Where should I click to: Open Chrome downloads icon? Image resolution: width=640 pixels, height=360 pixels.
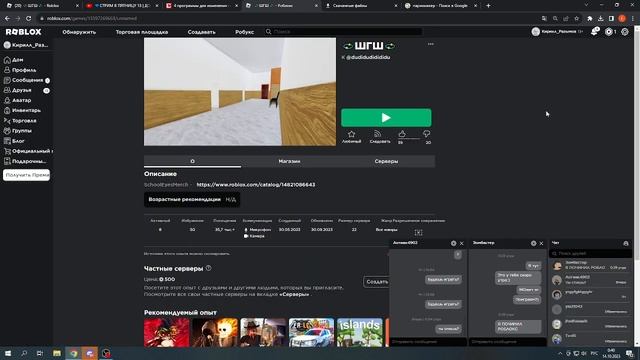pos(600,18)
